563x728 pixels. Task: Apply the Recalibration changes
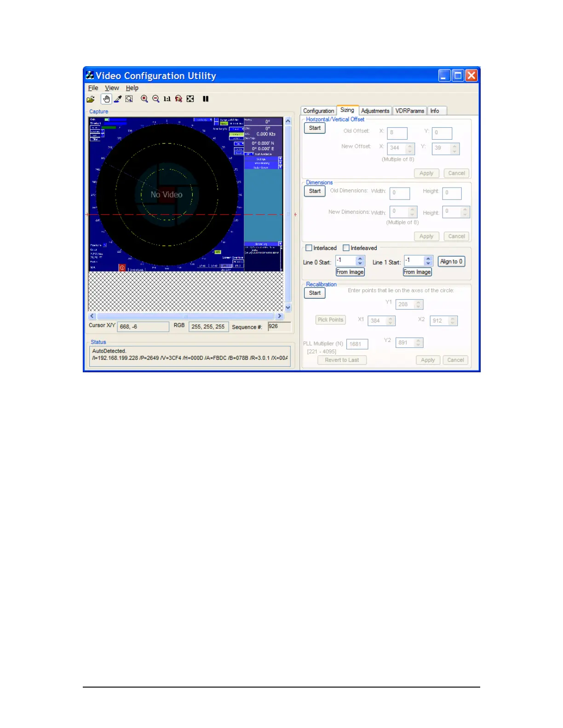(428, 360)
